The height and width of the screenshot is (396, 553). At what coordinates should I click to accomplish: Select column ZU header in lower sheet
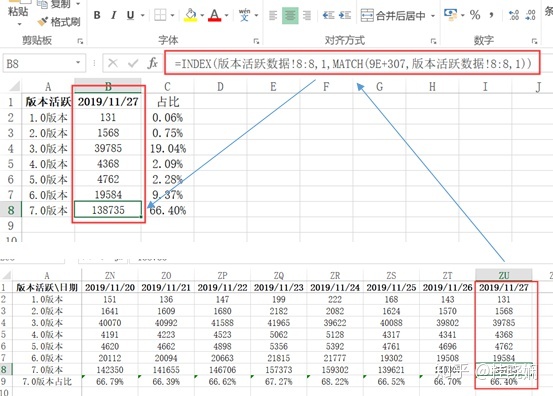pyautogui.click(x=504, y=275)
